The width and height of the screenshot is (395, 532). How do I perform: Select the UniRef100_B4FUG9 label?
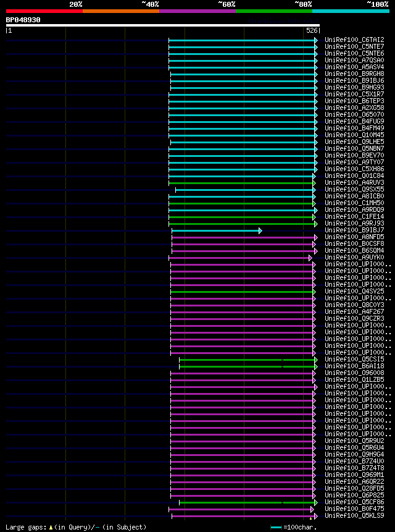point(354,122)
